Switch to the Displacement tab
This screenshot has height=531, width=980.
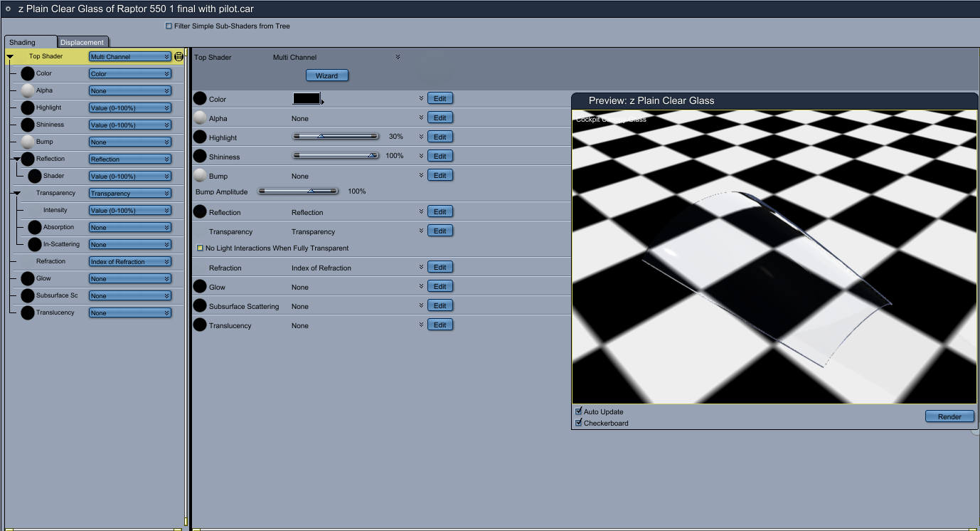tap(82, 42)
